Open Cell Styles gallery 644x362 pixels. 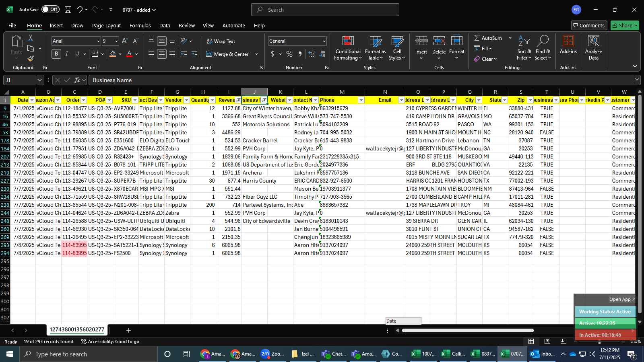397,48
